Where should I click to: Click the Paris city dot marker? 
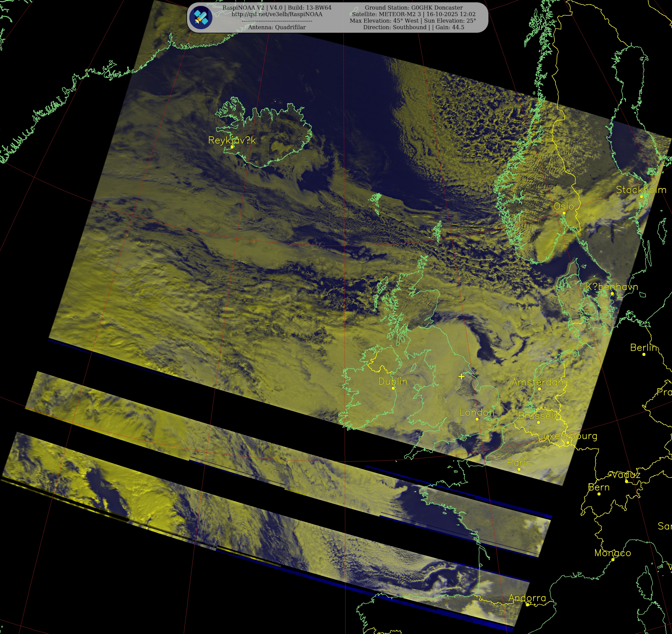click(x=519, y=469)
